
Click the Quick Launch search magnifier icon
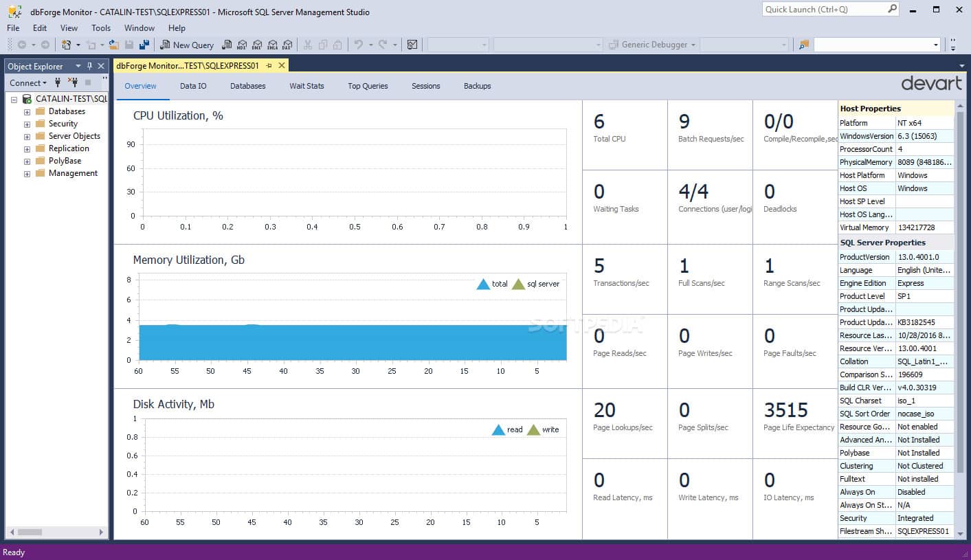[x=892, y=9]
